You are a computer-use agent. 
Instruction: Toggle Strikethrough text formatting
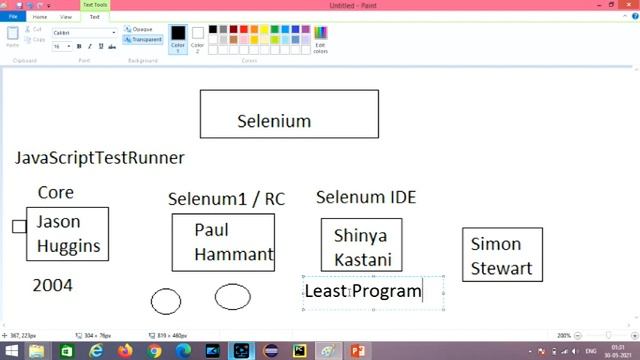click(x=112, y=47)
